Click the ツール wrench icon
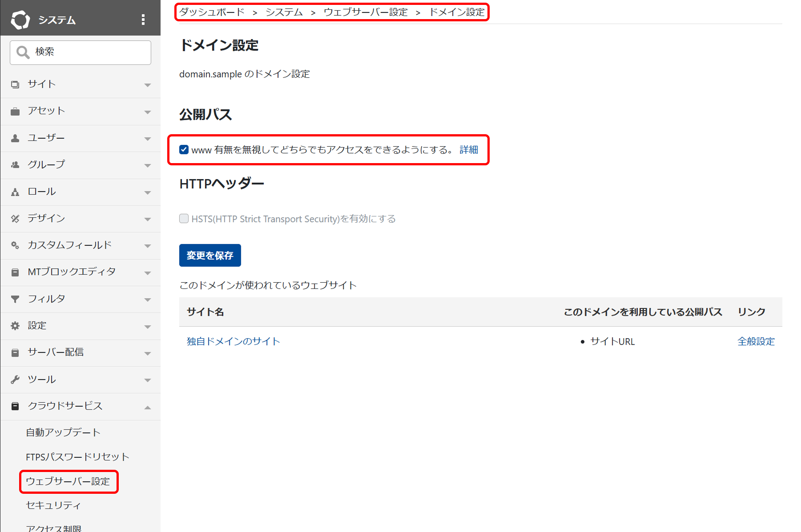This screenshot has width=801, height=532. [x=15, y=380]
